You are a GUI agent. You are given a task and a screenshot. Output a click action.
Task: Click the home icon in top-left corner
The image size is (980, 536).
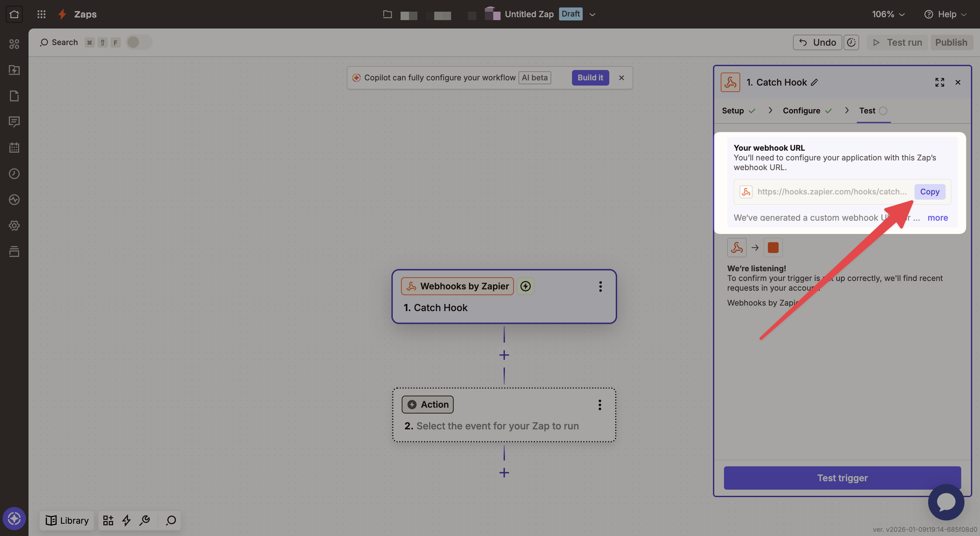[14, 14]
